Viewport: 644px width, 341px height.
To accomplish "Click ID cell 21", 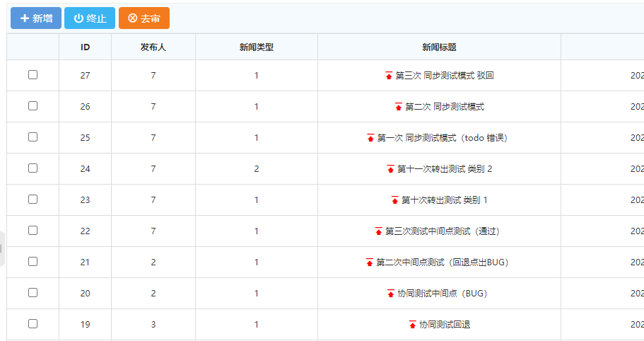I will pos(85,262).
